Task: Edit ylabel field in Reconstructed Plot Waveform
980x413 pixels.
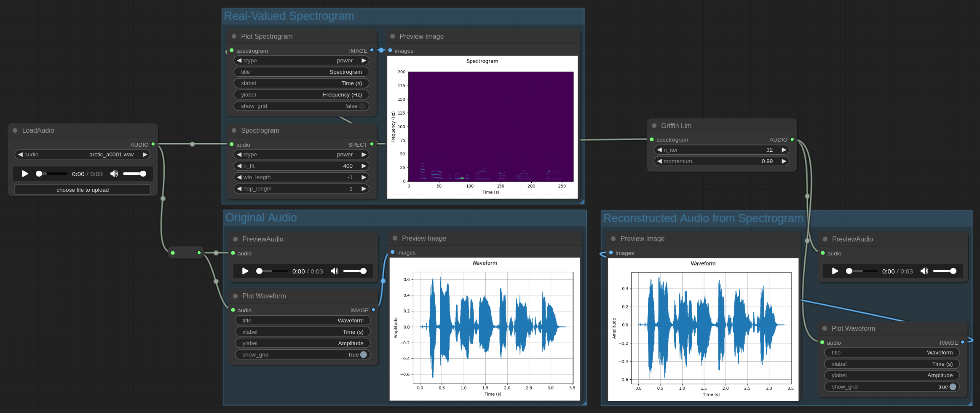Action: pos(892,375)
